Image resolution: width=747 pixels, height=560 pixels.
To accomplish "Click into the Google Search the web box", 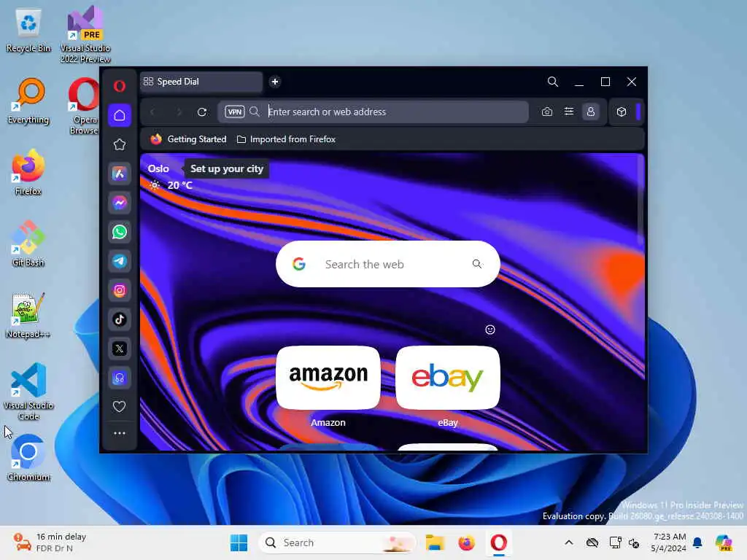I will click(x=388, y=264).
